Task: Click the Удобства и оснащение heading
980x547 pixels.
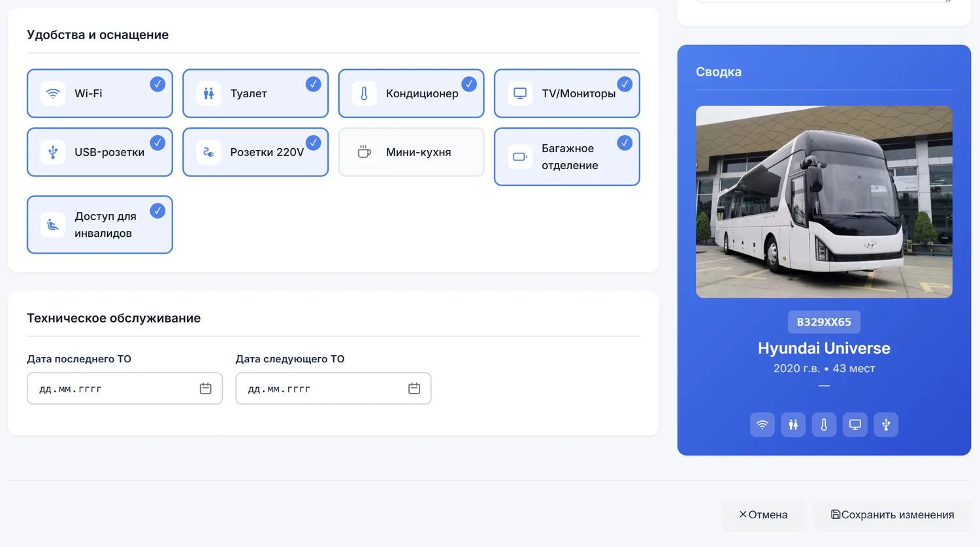Action: click(97, 35)
